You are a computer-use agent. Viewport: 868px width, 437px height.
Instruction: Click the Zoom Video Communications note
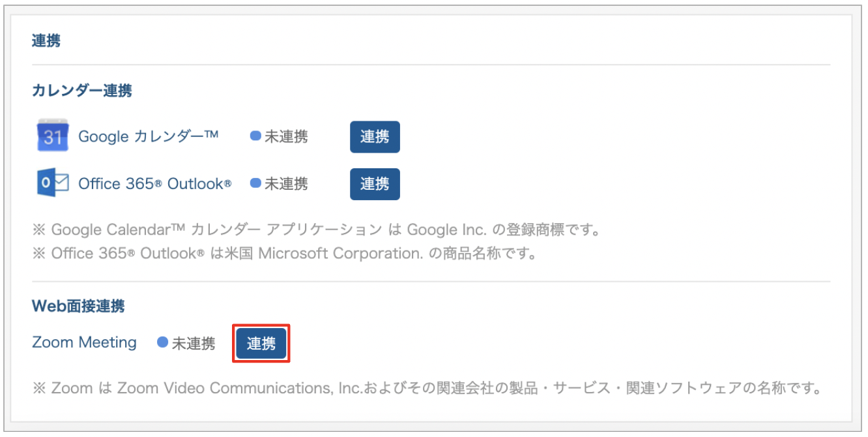pyautogui.click(x=426, y=389)
